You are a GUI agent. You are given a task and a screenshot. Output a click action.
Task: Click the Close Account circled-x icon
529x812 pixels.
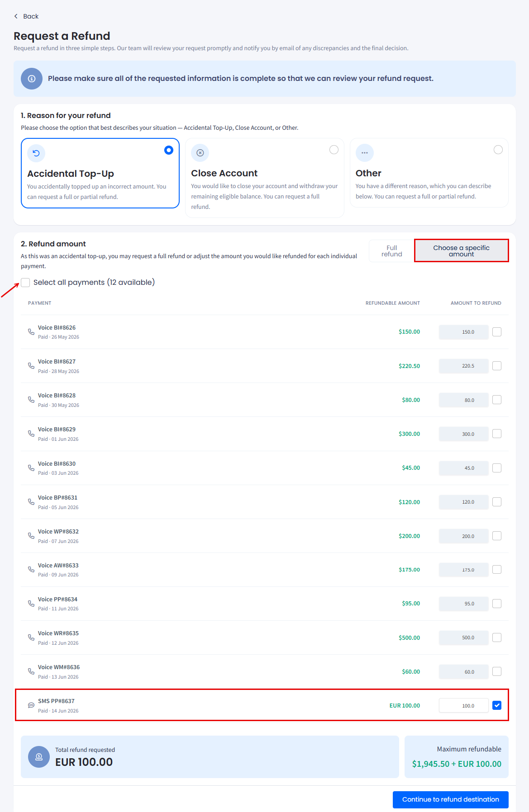[200, 153]
